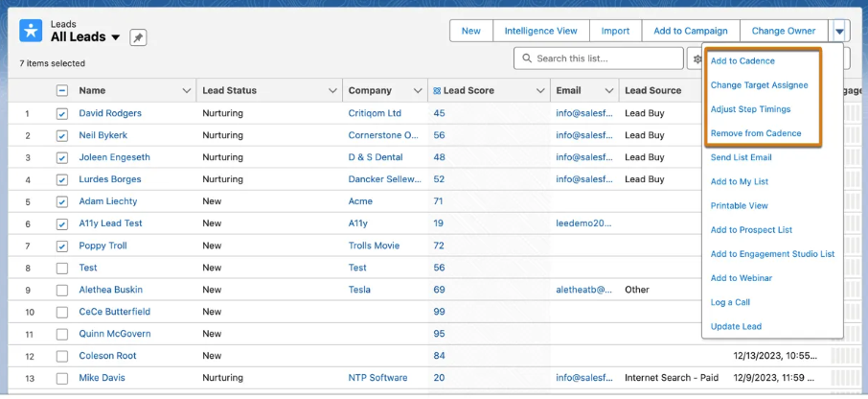
Task: Toggle the select-all header checkbox
Action: 62,91
